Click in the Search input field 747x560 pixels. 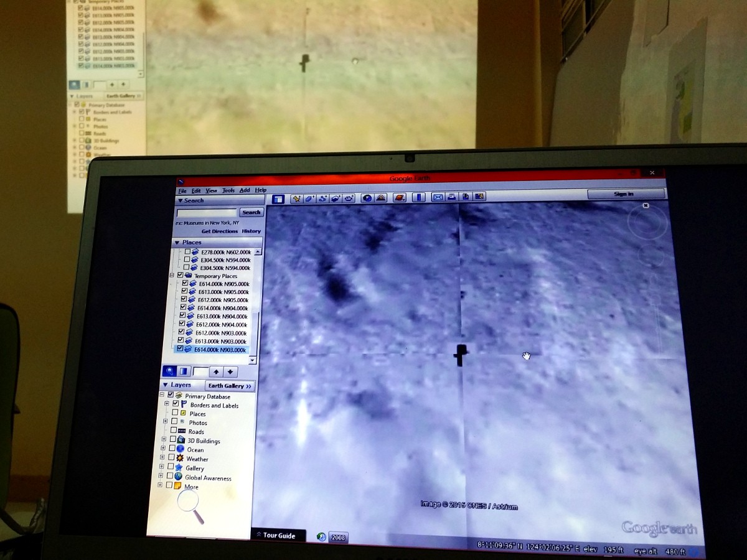coord(207,213)
